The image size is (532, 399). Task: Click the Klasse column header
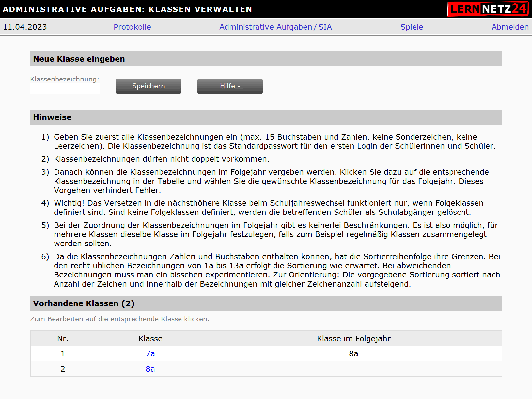150,339
